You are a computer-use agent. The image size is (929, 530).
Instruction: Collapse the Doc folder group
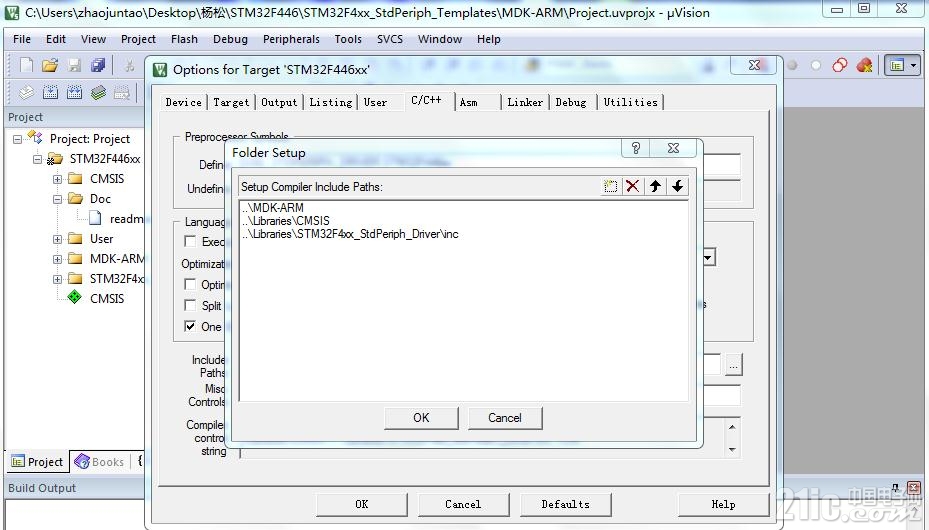coord(57,199)
